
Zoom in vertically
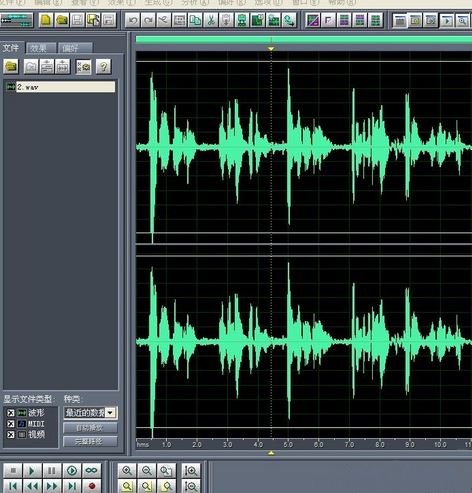(x=191, y=471)
